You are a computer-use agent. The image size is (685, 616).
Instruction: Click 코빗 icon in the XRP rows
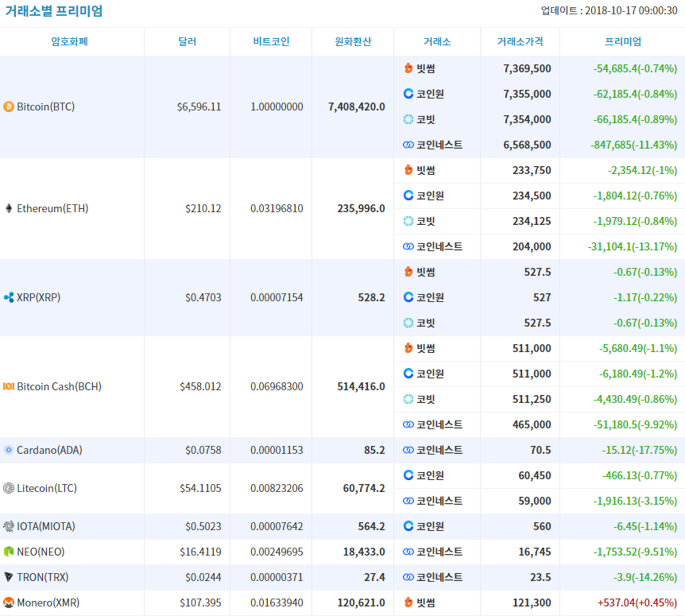pos(408,323)
